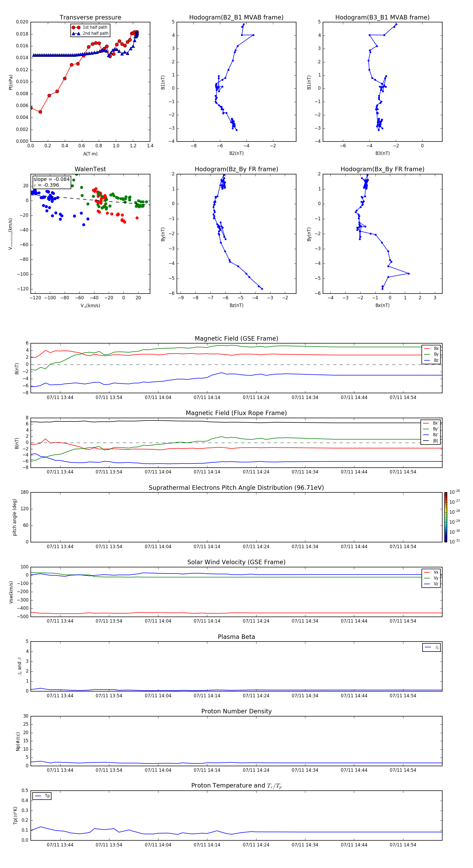Click the Hodogram(B2_B1 MVAB frame) title

(x=236, y=18)
